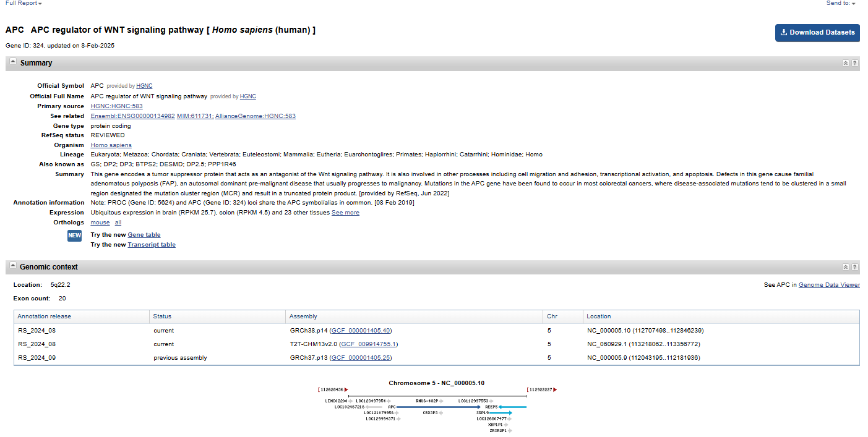Viewport: 868px width, 437px height.
Task: Open the new Gene table link
Action: click(x=144, y=235)
